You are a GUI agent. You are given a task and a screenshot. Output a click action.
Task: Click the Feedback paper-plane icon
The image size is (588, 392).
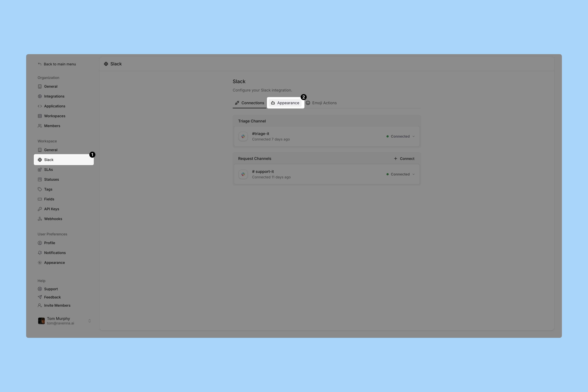point(40,297)
